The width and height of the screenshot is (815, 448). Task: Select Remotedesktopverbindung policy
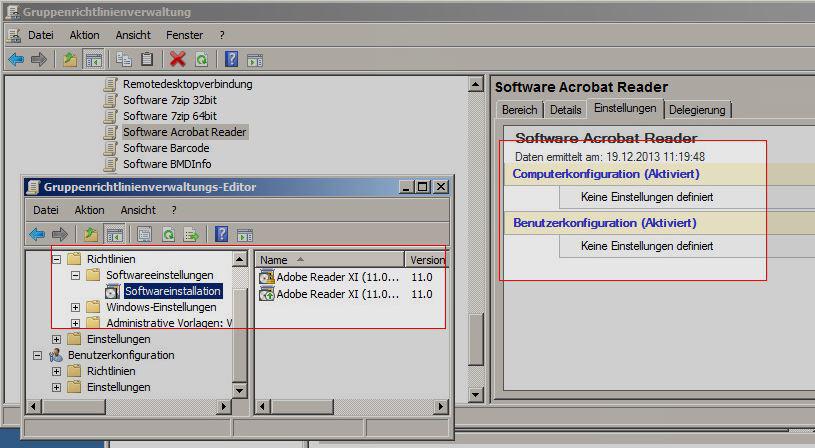(188, 84)
